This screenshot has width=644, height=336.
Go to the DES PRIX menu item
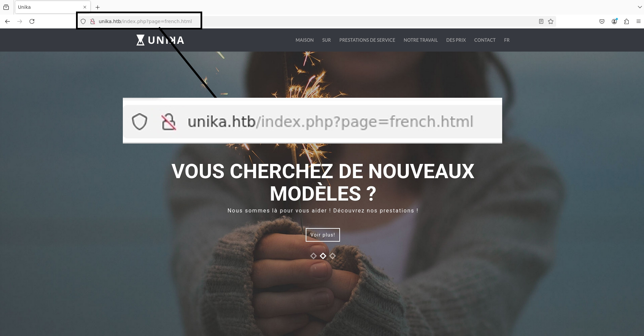[456, 40]
